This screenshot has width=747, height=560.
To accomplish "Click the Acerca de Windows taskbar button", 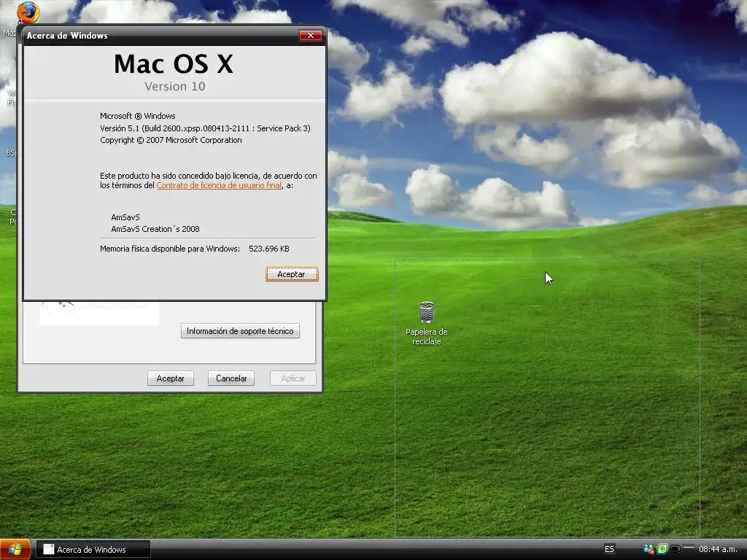I will [x=93, y=550].
